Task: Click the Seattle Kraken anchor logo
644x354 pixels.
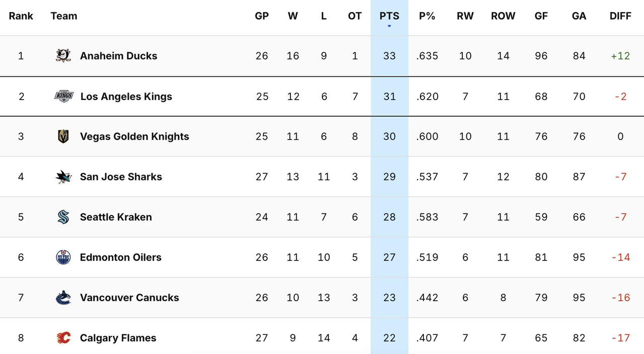Action: pyautogui.click(x=62, y=217)
